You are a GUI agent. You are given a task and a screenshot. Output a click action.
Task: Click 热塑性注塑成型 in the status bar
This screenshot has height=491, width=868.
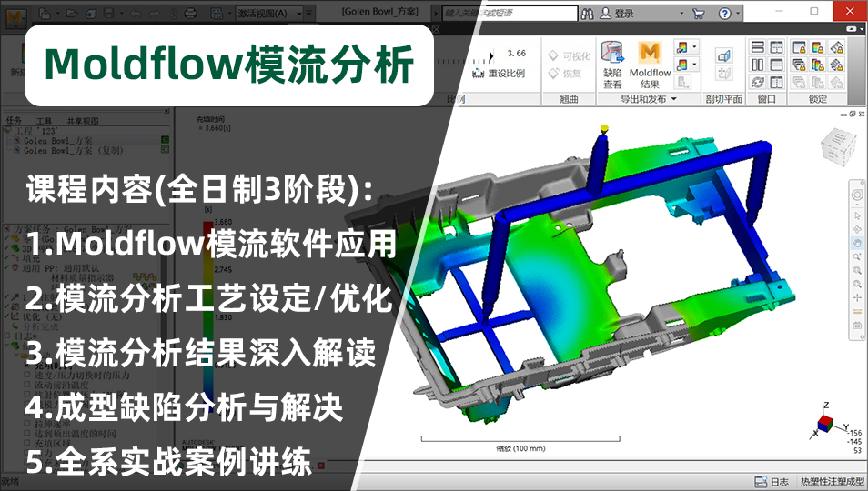(832, 482)
